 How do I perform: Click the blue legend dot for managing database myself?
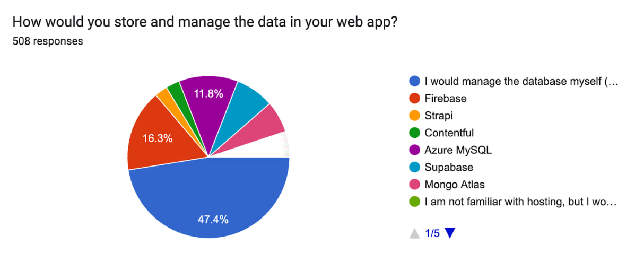[415, 81]
